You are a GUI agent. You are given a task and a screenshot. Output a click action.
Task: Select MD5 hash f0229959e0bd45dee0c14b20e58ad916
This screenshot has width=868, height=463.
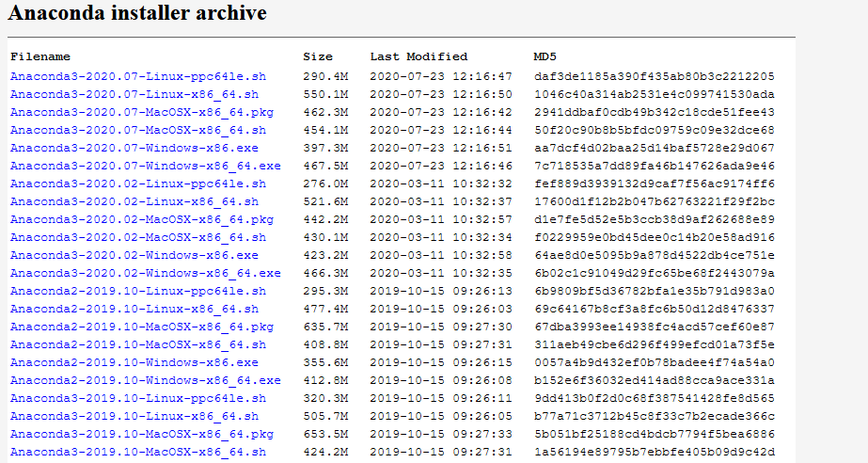point(655,237)
